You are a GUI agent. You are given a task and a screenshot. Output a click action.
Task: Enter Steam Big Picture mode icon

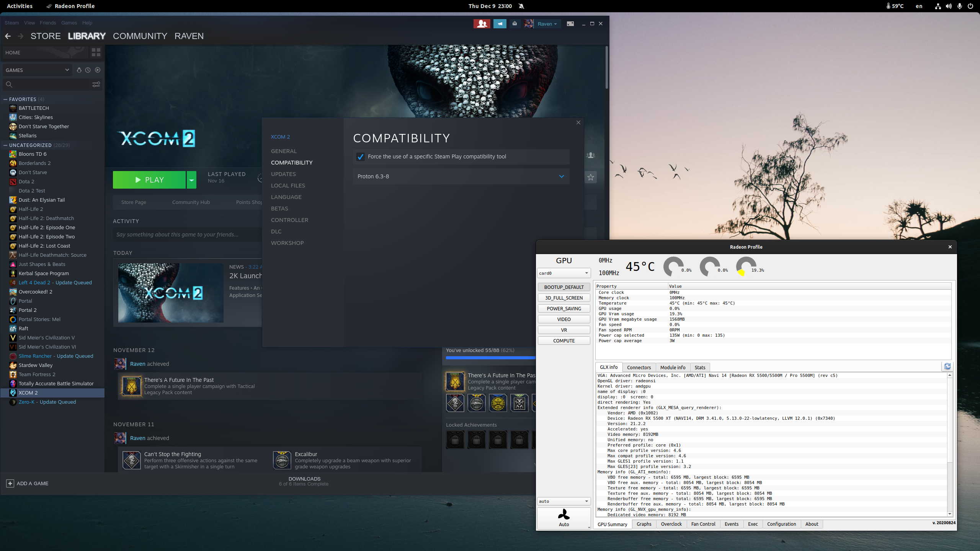pyautogui.click(x=570, y=24)
